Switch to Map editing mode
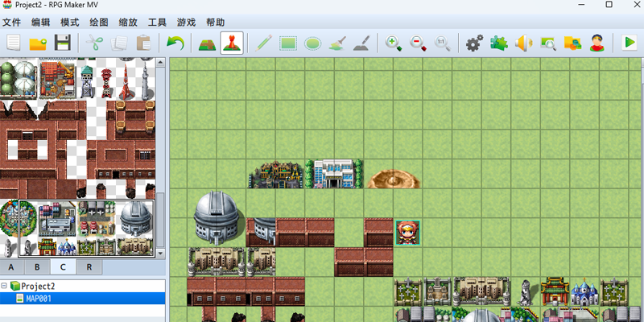The width and height of the screenshot is (644, 322). 208,43
